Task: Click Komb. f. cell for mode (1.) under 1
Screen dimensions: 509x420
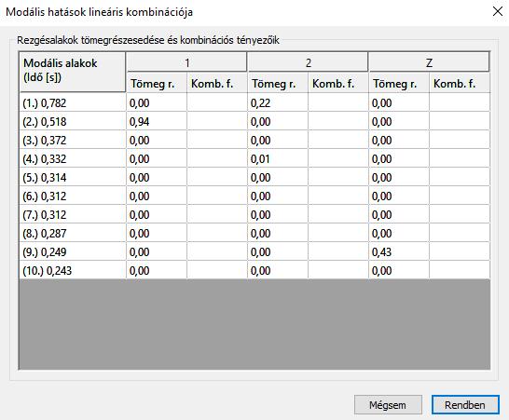Action: click(217, 102)
